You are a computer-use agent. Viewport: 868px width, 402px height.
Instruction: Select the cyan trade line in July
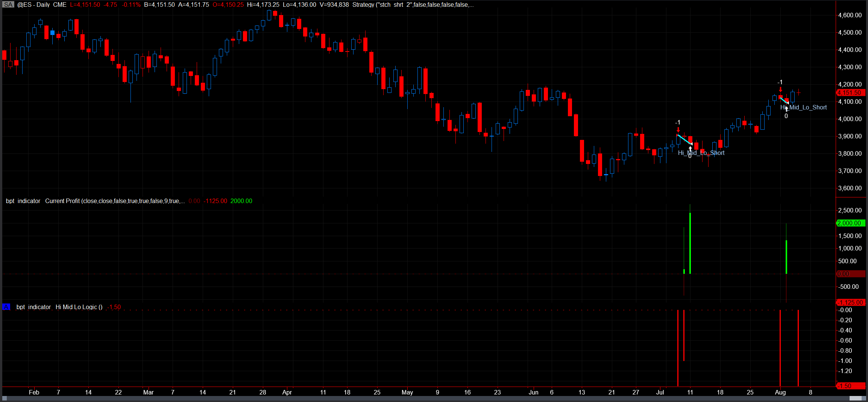[x=684, y=140]
